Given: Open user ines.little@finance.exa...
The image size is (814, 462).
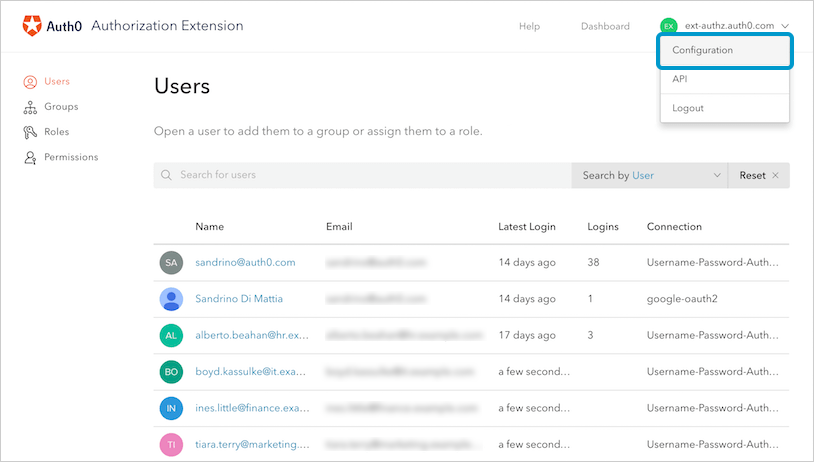Looking at the screenshot, I should pos(252,407).
